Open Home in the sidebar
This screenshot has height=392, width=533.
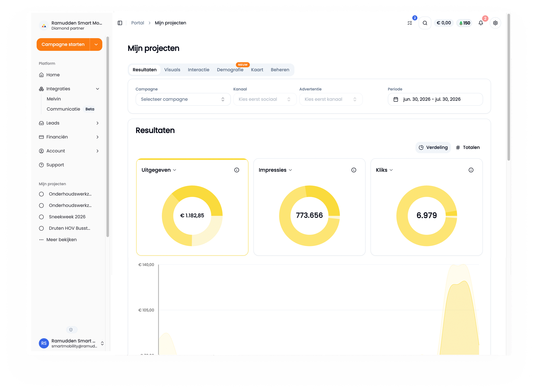pyautogui.click(x=53, y=75)
